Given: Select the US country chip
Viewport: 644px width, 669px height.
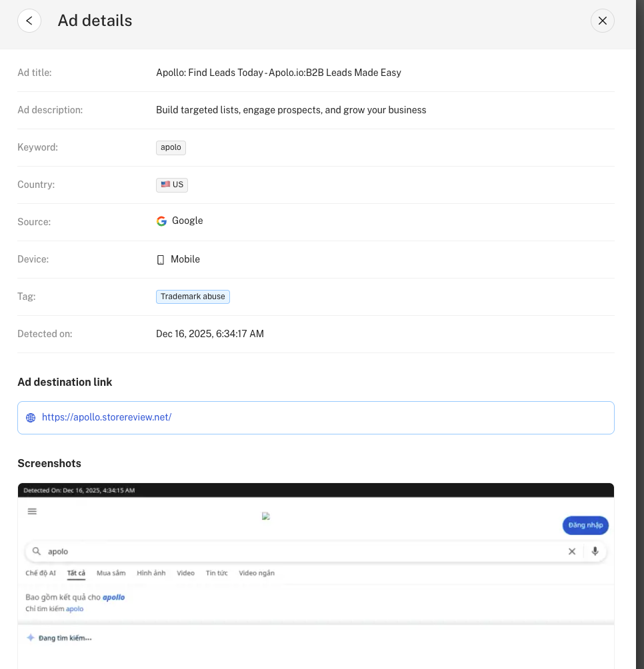Looking at the screenshot, I should 172,185.
